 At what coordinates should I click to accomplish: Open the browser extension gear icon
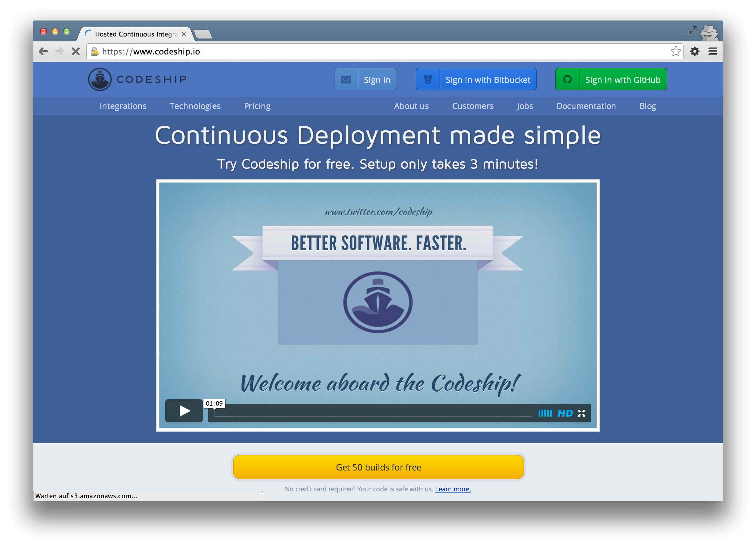click(x=695, y=51)
